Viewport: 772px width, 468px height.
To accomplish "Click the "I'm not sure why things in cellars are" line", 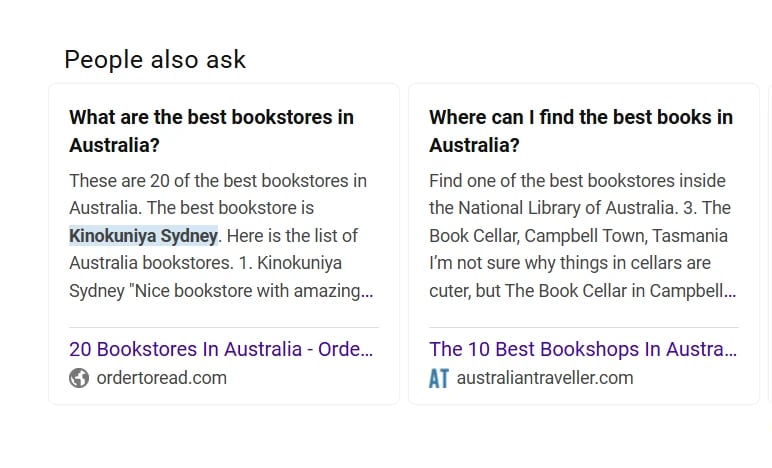I will click(570, 264).
